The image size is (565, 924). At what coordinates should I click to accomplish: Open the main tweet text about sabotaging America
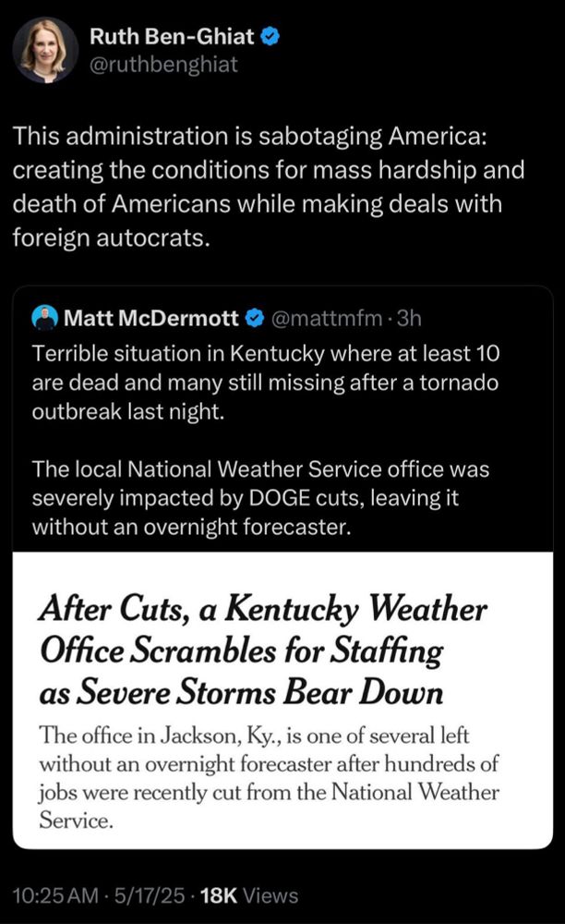coord(269,187)
